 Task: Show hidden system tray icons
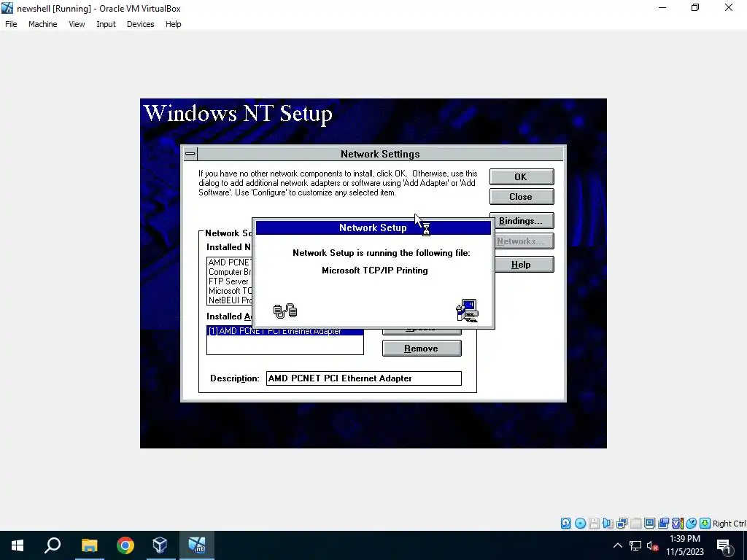(x=617, y=545)
